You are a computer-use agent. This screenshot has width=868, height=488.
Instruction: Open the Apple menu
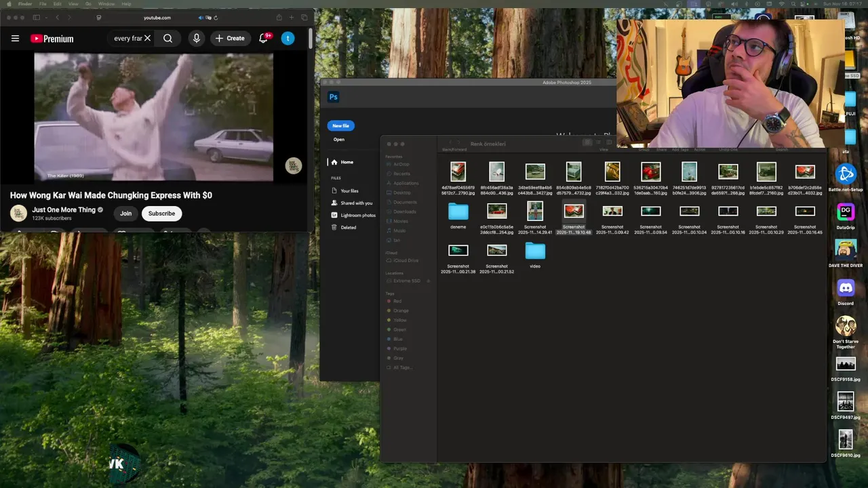[8, 4]
